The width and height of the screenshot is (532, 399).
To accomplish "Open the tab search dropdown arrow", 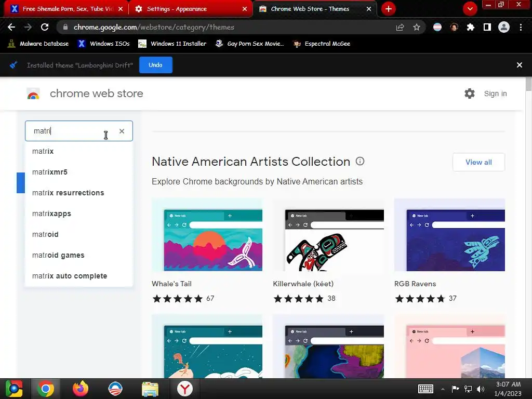I will click(470, 9).
